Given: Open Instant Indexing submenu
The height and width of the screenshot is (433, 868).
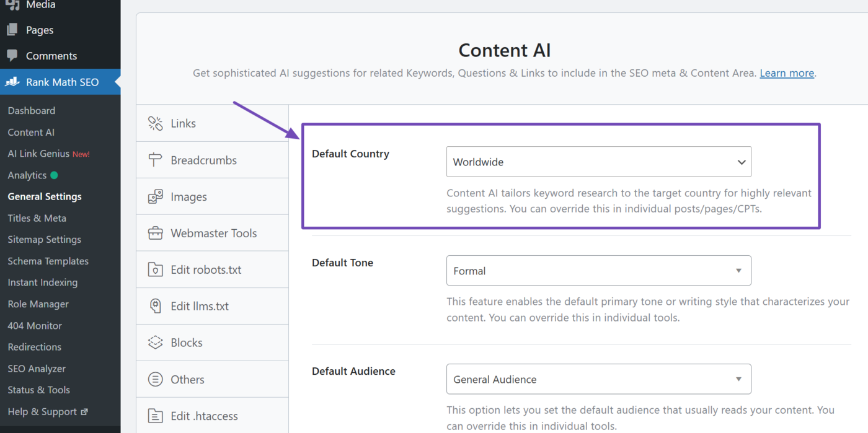Looking at the screenshot, I should [x=43, y=282].
